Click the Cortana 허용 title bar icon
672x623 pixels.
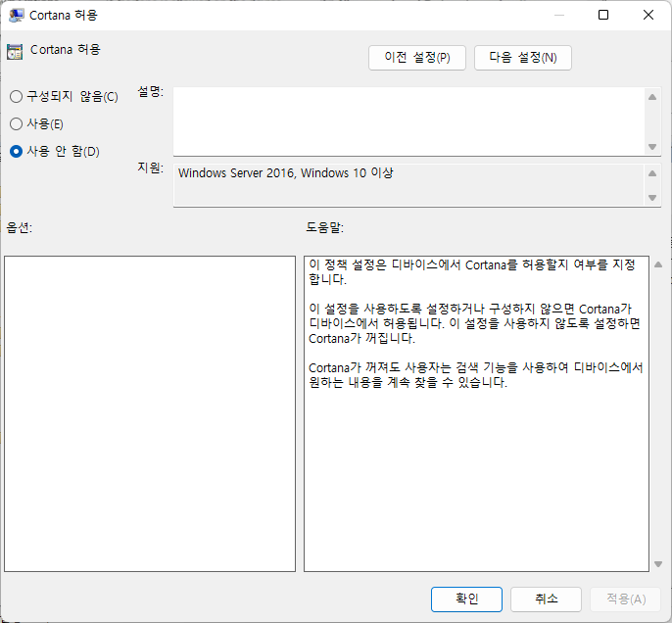coord(17,16)
